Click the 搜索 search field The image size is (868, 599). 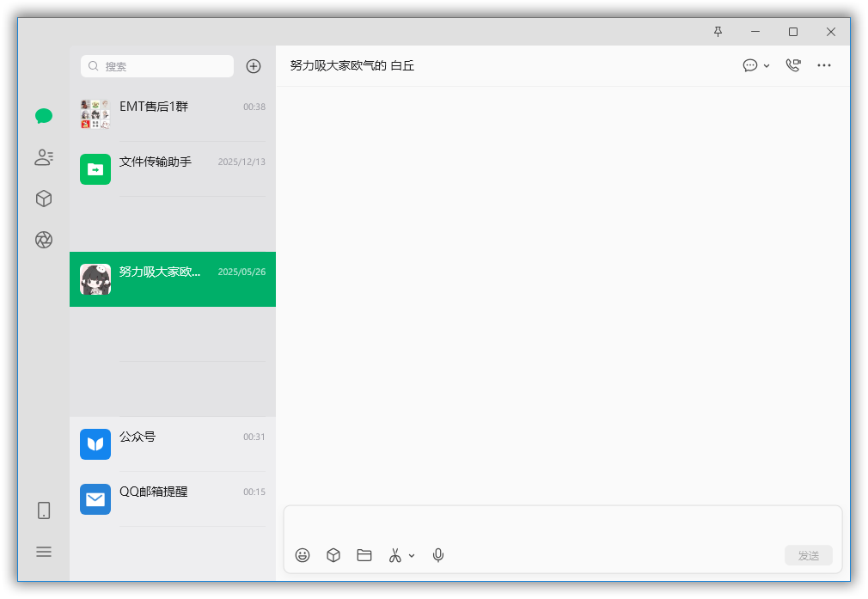(157, 66)
